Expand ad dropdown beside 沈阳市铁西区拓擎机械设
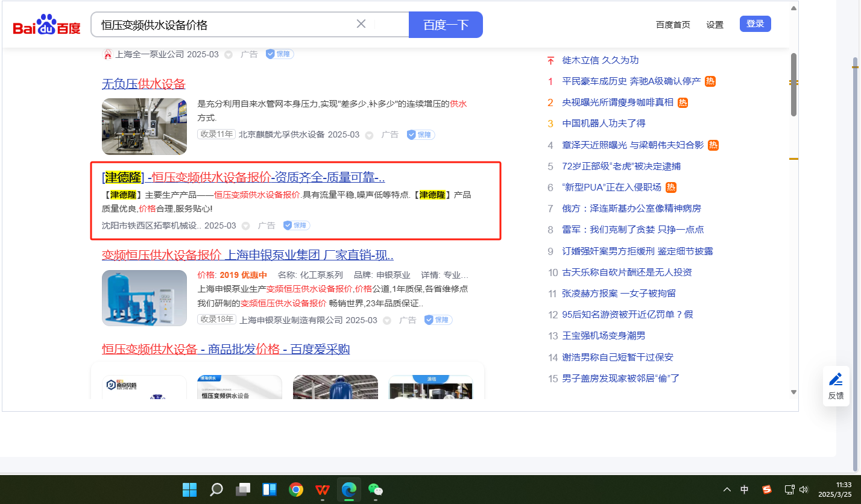861x504 pixels. (x=246, y=226)
